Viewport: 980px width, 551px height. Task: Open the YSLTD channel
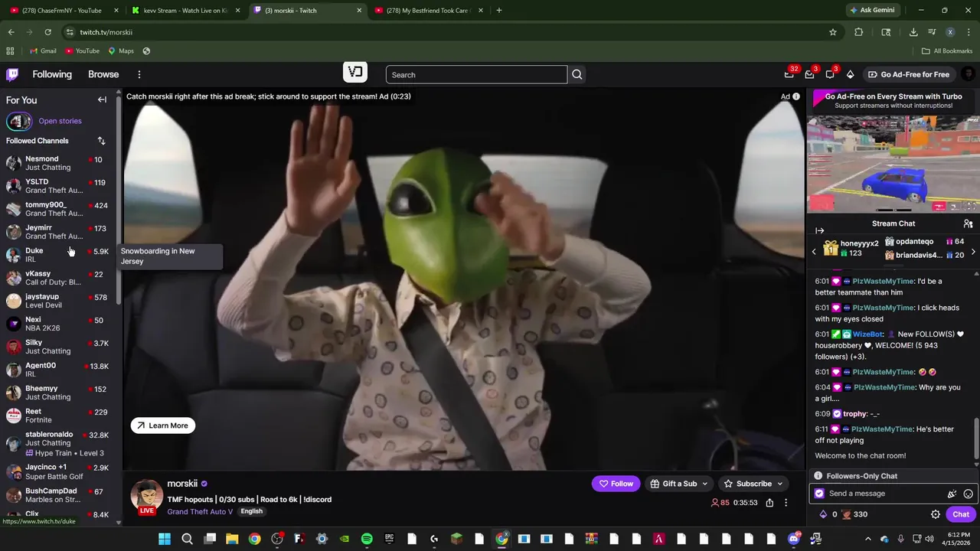coord(57,186)
